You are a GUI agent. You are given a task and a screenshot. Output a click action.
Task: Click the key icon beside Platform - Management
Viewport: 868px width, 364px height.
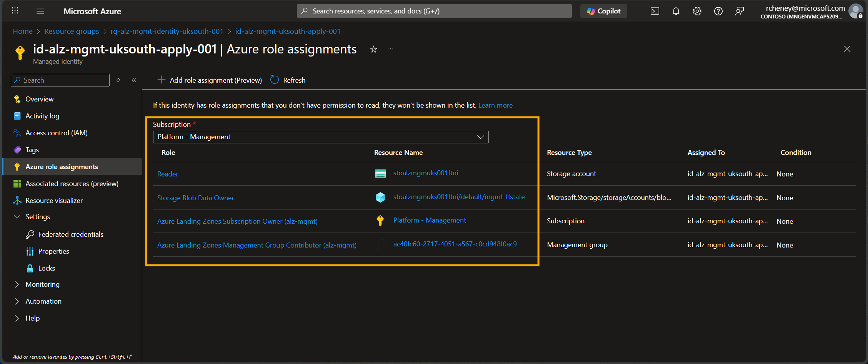click(x=380, y=221)
